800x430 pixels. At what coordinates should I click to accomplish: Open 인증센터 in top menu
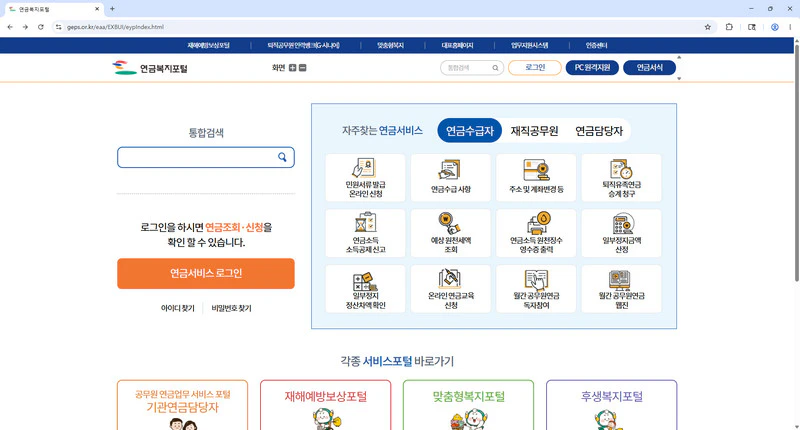pos(596,45)
